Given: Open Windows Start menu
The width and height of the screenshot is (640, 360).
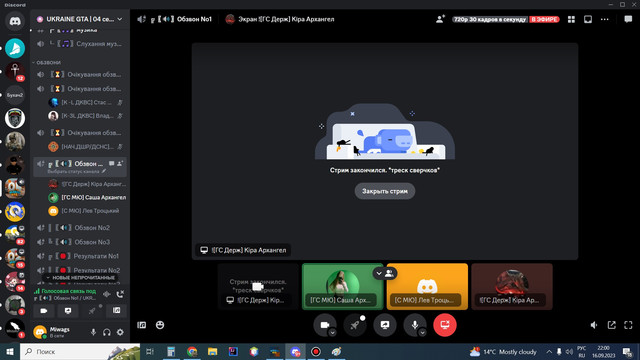Looking at the screenshot, I should [10, 351].
